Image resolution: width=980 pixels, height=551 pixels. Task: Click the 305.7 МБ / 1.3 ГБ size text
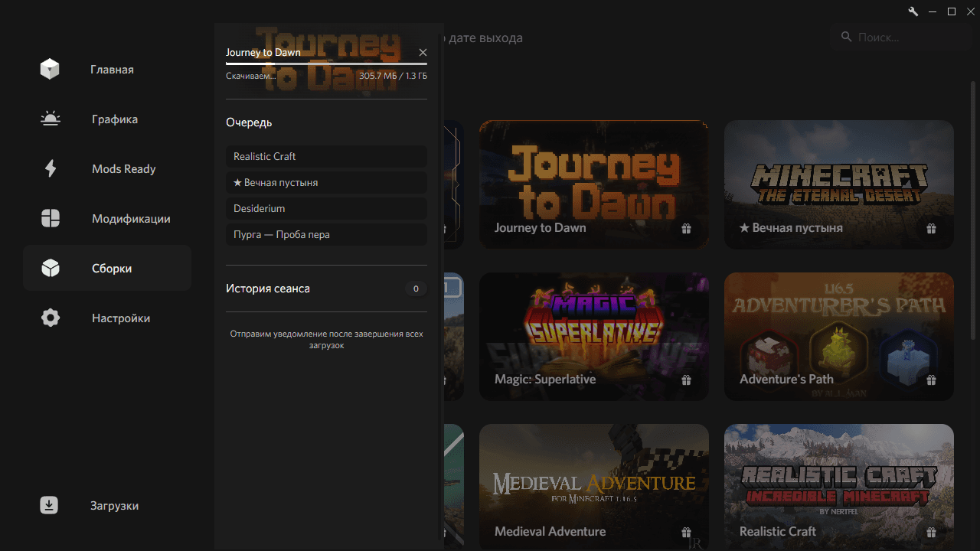point(393,76)
